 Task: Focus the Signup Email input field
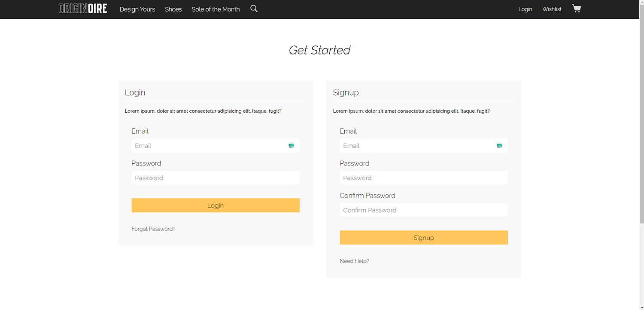424,146
